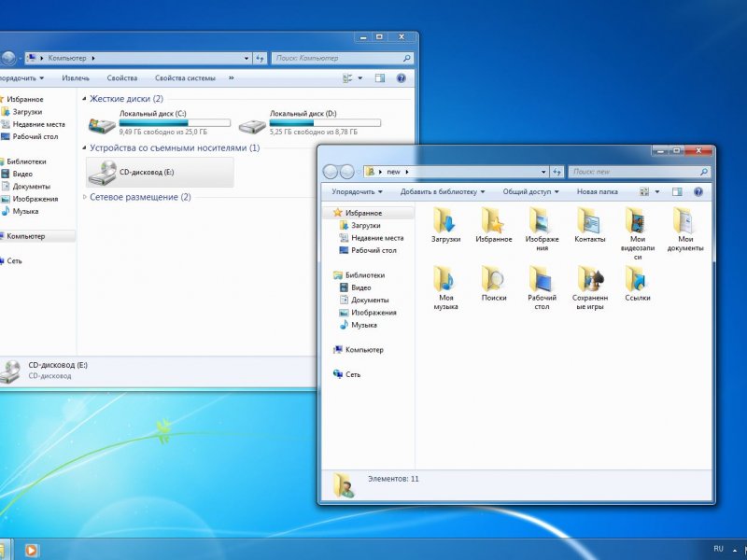This screenshot has height=560, width=747.
Task: Click RU language indicator in tray
Action: [718, 549]
